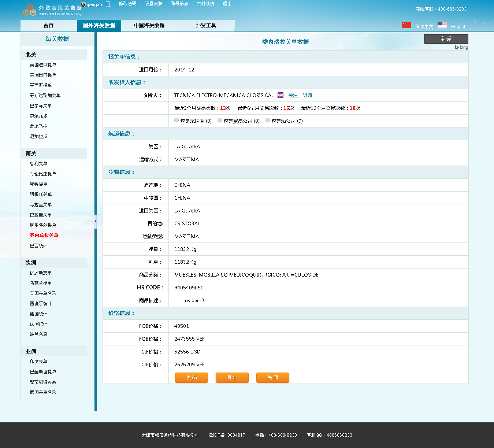Open 阿根廷关单 in the sidebar

coord(41,195)
